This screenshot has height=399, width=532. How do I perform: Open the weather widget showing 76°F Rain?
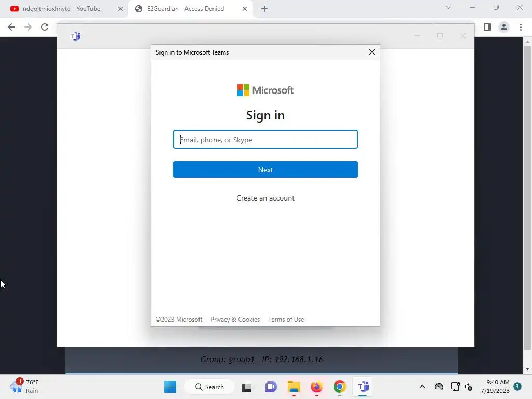(x=24, y=387)
